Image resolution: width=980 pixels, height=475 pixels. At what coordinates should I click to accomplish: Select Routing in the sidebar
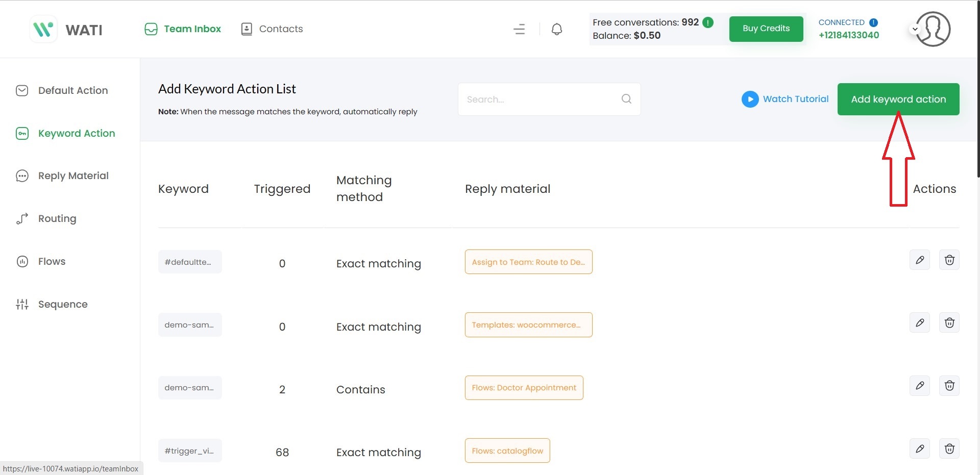coord(57,219)
